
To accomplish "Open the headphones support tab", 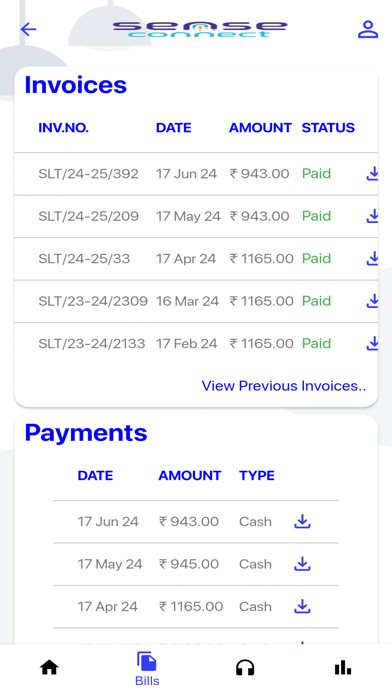I will pos(245,668).
